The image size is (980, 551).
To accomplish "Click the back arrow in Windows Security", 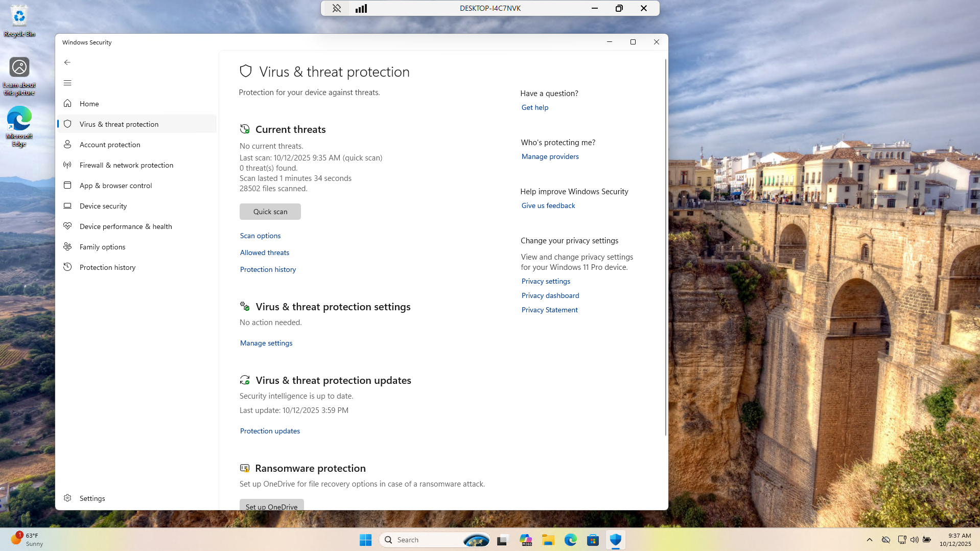I will click(x=67, y=62).
